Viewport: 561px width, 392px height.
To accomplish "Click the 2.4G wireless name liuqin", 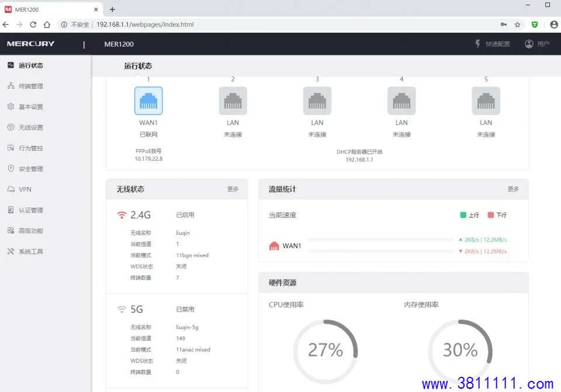I will 183,233.
